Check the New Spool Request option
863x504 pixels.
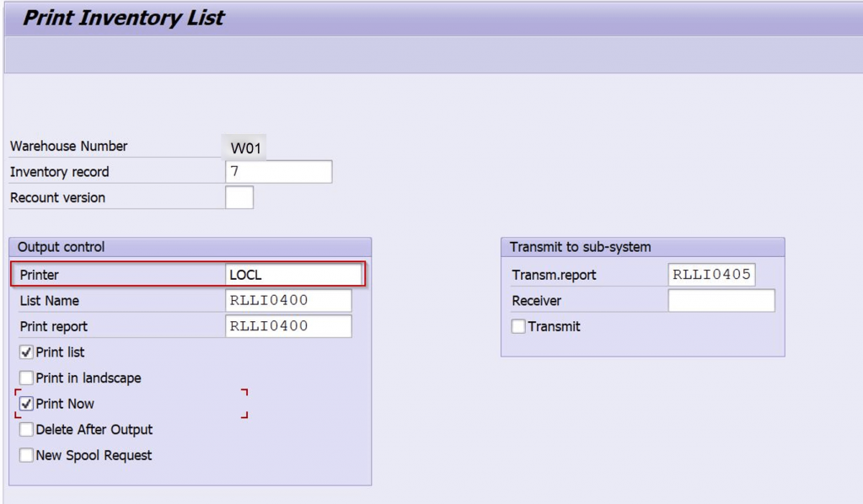point(26,455)
